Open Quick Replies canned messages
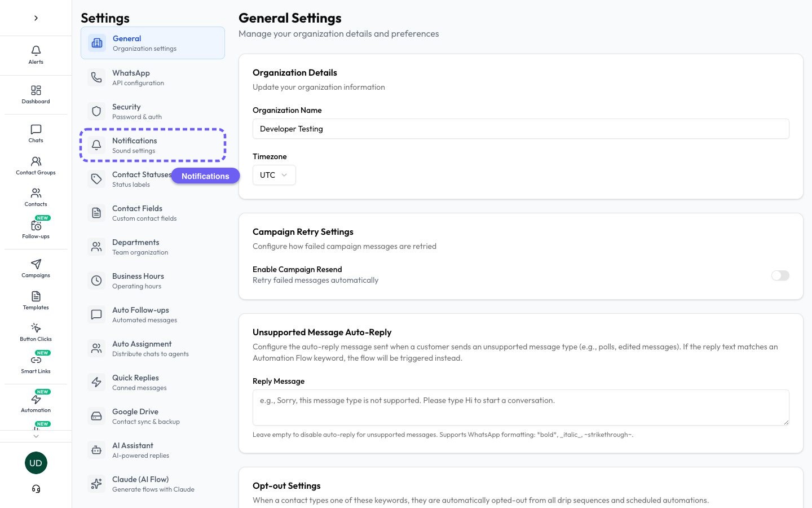 [153, 382]
